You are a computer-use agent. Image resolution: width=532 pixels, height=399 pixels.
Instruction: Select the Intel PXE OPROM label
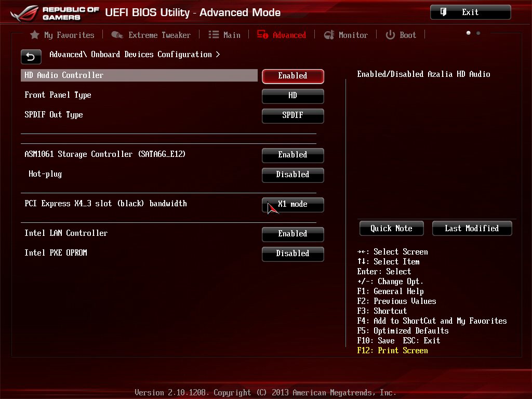pyautogui.click(x=56, y=253)
